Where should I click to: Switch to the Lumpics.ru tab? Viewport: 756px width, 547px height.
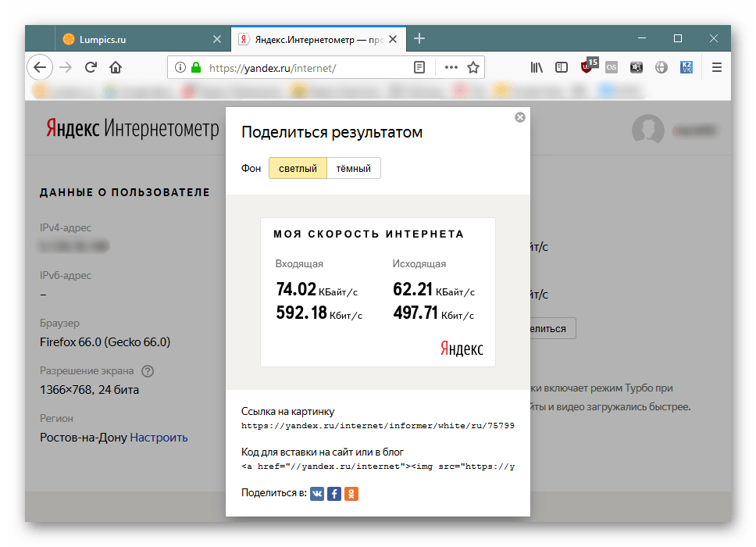(x=142, y=39)
